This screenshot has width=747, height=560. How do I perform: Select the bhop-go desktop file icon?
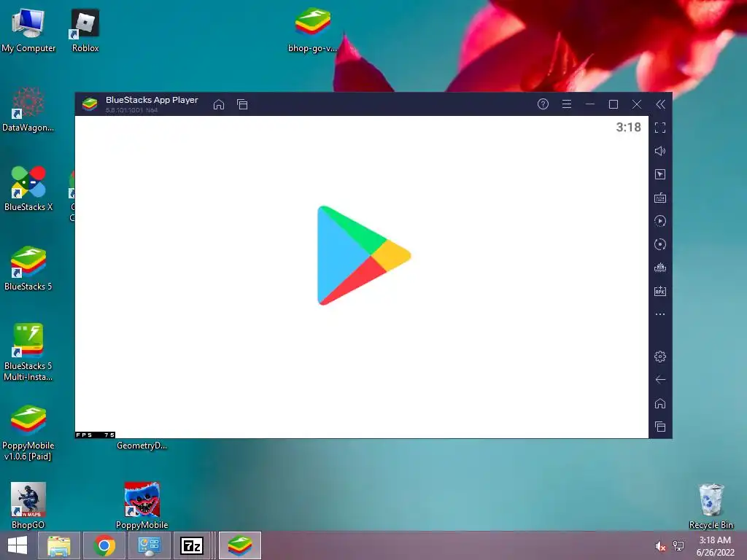[312, 31]
